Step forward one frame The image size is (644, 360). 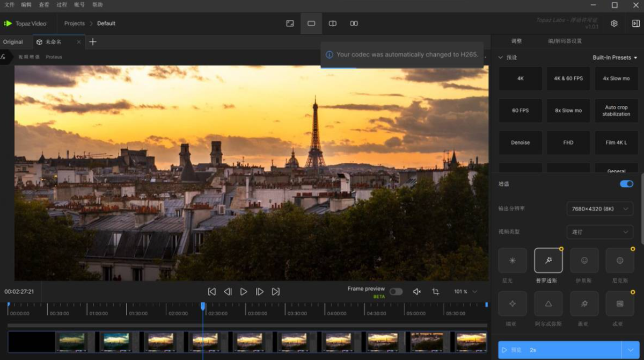pyautogui.click(x=260, y=292)
